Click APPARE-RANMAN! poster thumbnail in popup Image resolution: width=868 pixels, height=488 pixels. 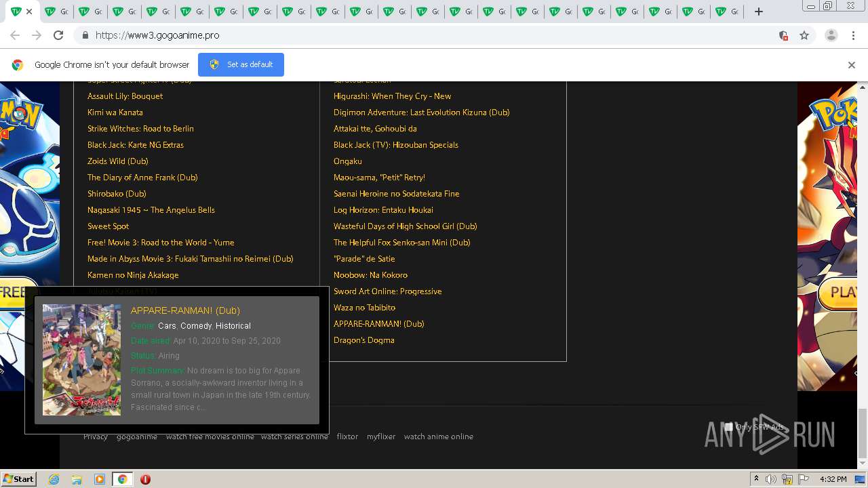click(81, 360)
